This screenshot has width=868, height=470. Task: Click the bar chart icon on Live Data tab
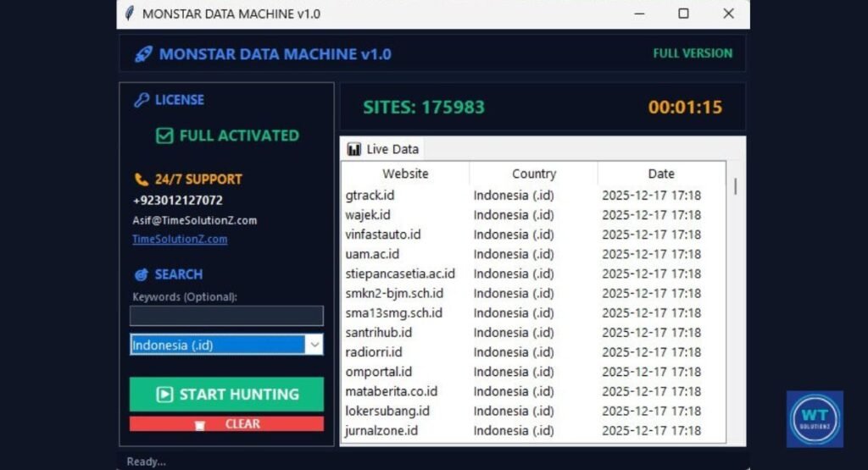pos(353,149)
